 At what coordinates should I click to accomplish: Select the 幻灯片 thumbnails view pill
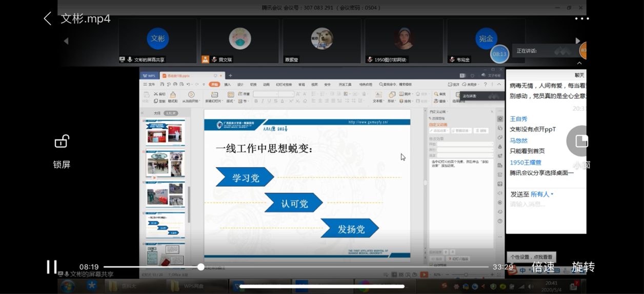click(171, 113)
